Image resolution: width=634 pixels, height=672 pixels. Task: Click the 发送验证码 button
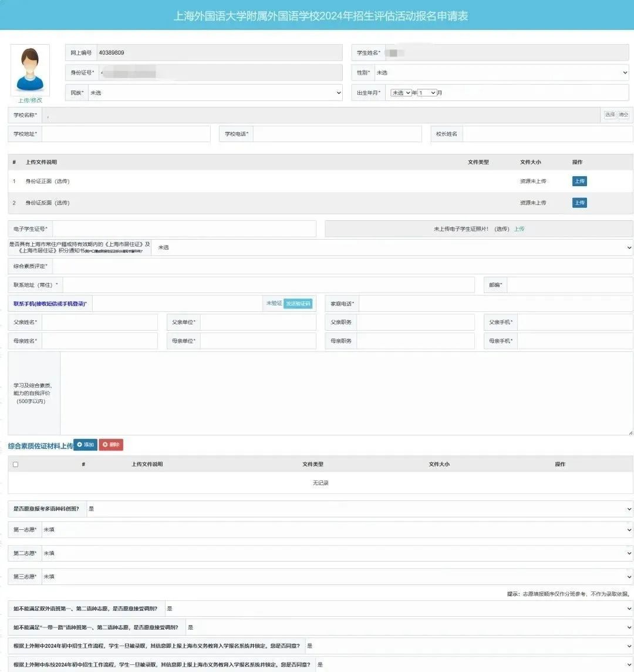(298, 304)
